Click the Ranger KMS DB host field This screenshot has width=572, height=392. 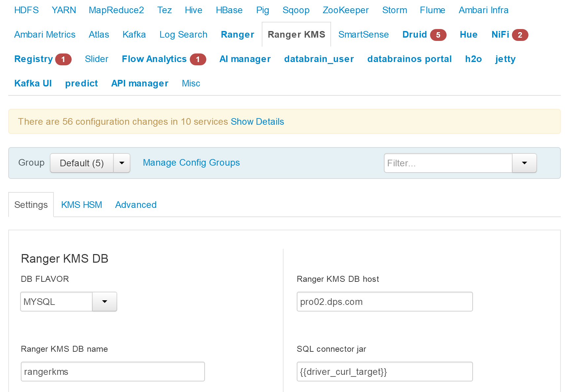tap(385, 302)
